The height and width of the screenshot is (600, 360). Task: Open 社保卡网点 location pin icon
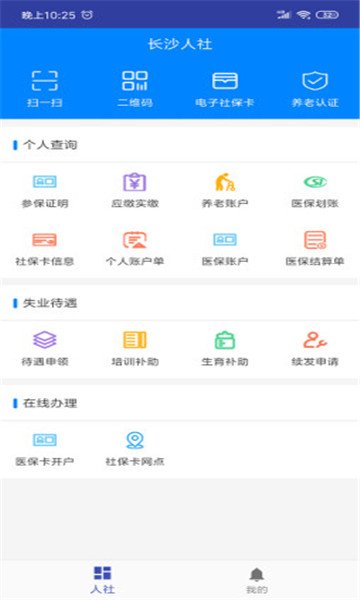[135, 440]
